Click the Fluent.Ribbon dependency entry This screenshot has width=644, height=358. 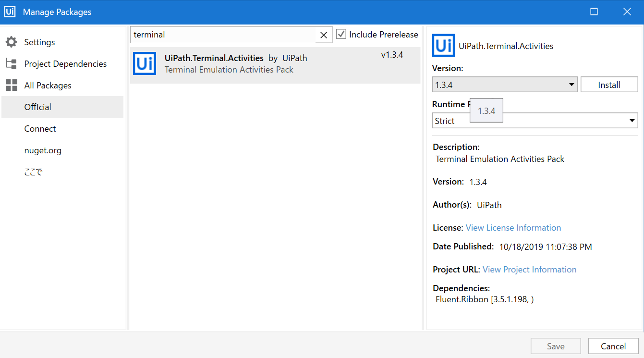[485, 299]
